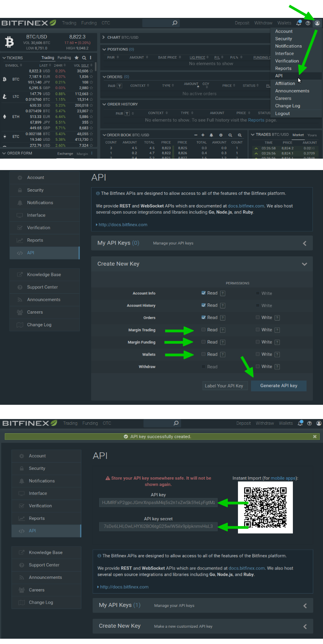Collapse the TICKERS panel
This screenshot has width=323, height=644.
click(x=4, y=58)
